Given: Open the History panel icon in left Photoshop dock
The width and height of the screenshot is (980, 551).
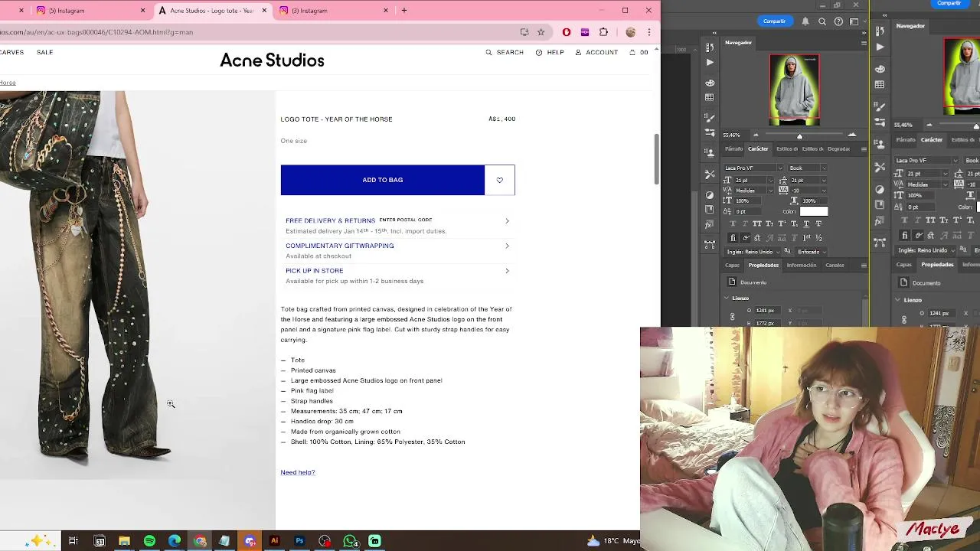Looking at the screenshot, I should point(710,46).
